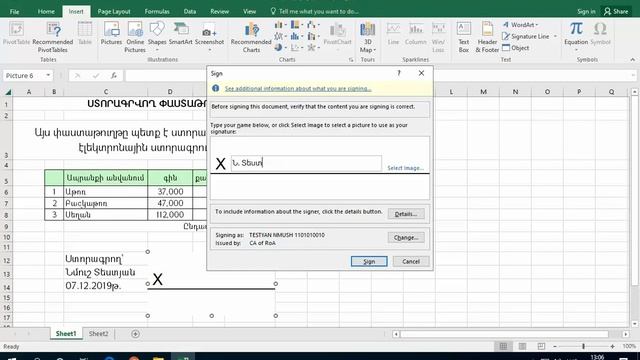This screenshot has height=360, width=640.
Task: Zoom in with the plus button
Action: pyautogui.click(x=612, y=346)
